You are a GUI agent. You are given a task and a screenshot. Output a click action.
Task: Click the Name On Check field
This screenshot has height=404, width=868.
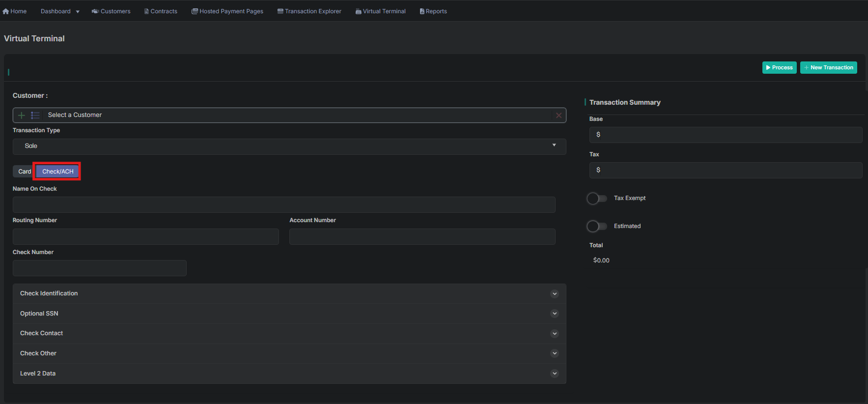tap(284, 205)
